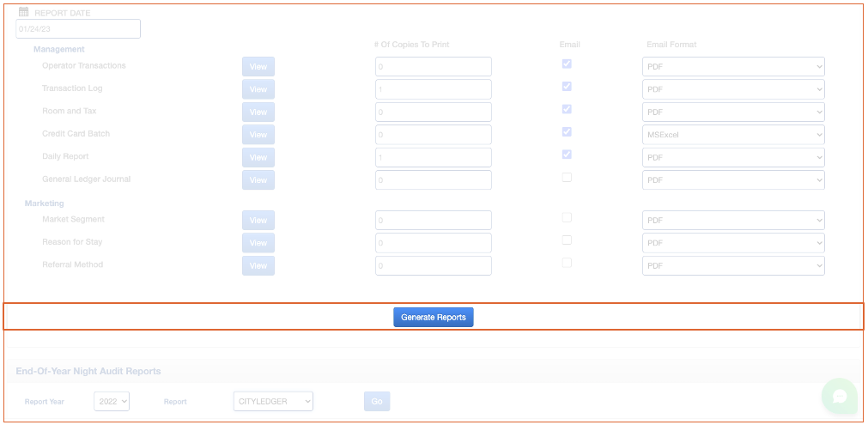
Task: Open Email Format dropdown for Referral Method
Action: (732, 265)
